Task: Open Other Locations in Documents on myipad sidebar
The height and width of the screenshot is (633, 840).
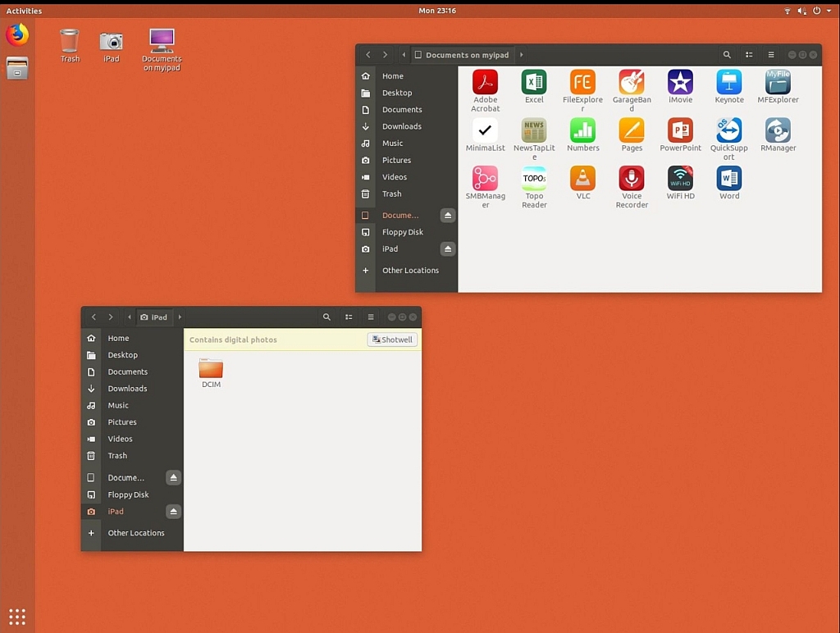Action: [407, 271]
